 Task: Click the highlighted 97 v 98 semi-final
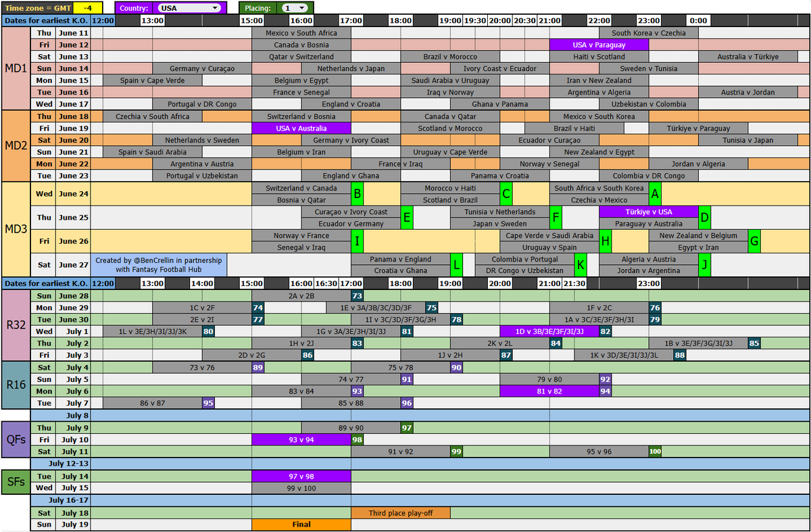(301, 476)
